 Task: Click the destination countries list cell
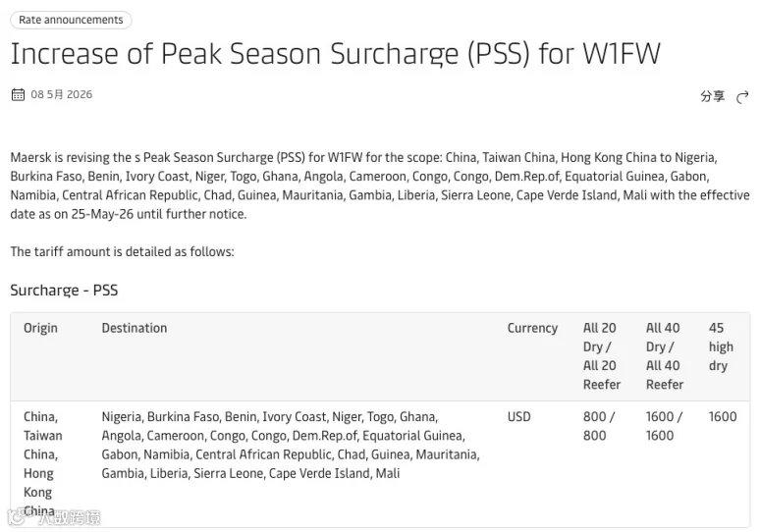pos(291,445)
